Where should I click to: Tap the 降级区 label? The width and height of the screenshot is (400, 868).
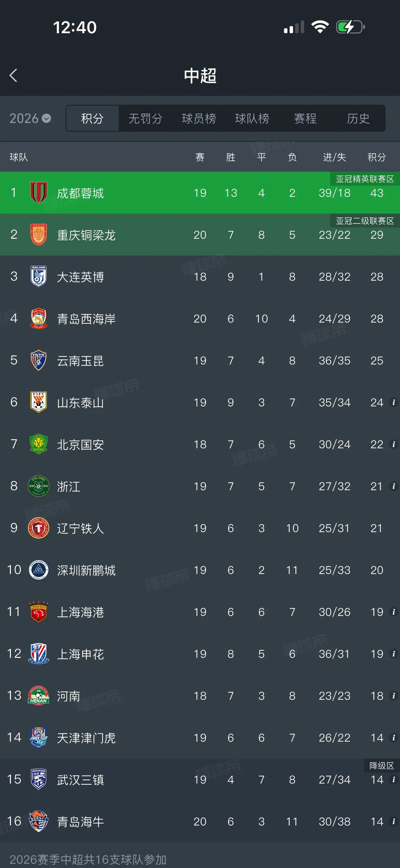(381, 766)
